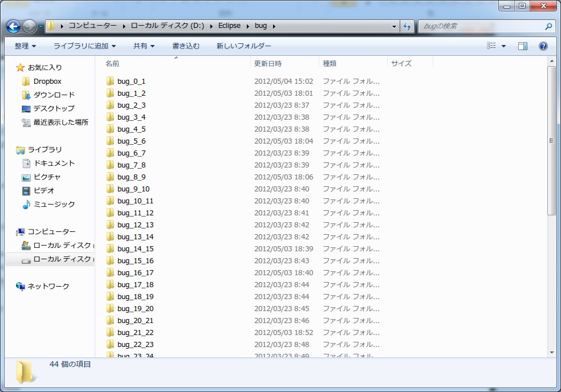561x392 pixels.
Task: Open the 共有 dropdown menu
Action: click(x=144, y=46)
